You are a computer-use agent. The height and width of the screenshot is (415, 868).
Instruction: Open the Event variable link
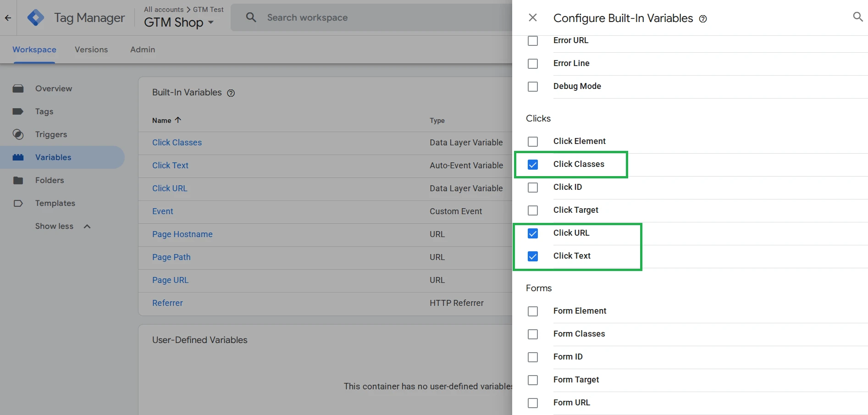(163, 211)
